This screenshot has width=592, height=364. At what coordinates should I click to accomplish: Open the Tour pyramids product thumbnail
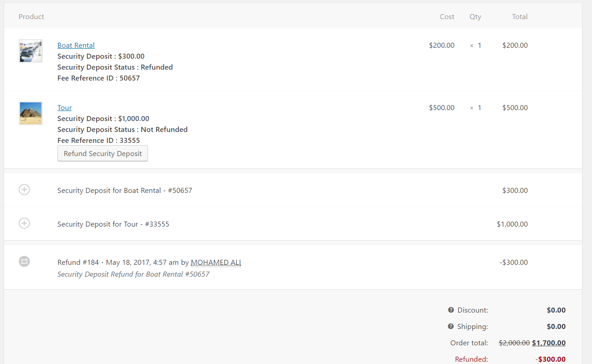[x=31, y=113]
